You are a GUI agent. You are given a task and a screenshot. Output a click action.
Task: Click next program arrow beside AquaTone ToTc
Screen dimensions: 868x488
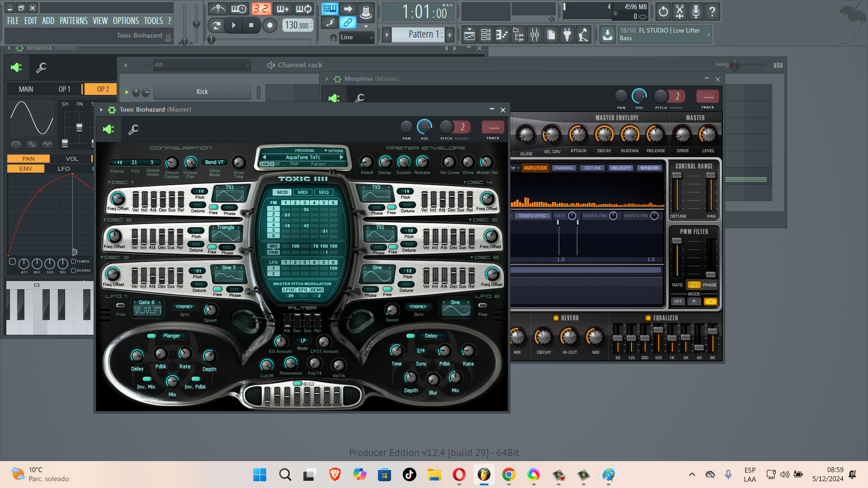(x=342, y=157)
